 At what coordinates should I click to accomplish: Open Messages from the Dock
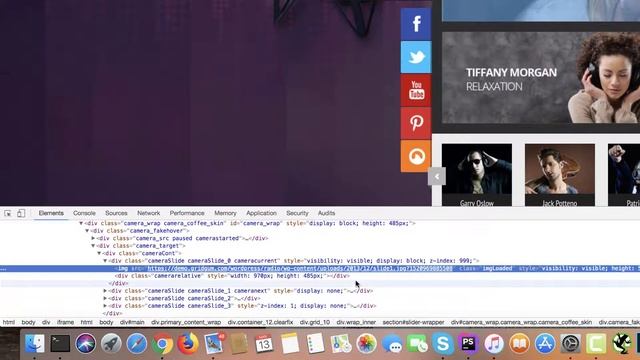point(392,344)
